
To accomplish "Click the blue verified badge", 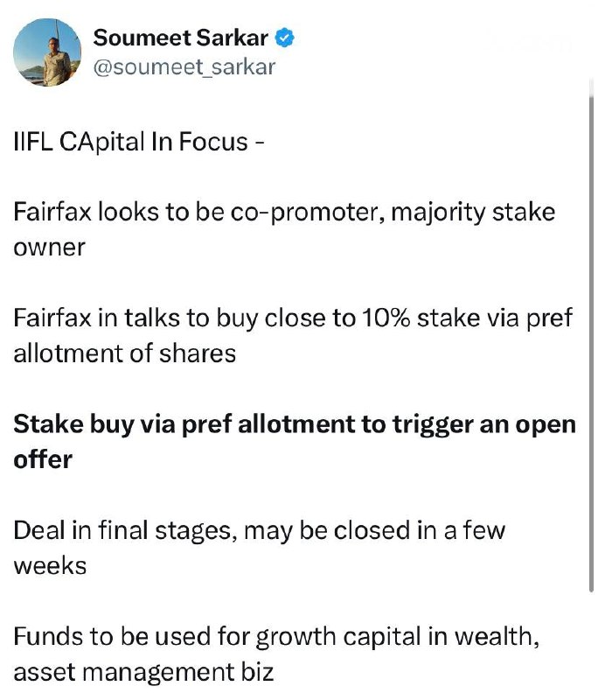I will tap(286, 38).
